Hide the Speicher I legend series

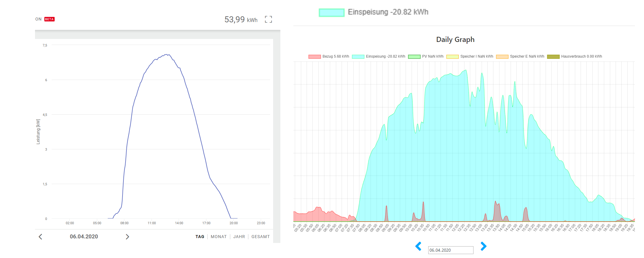470,57
